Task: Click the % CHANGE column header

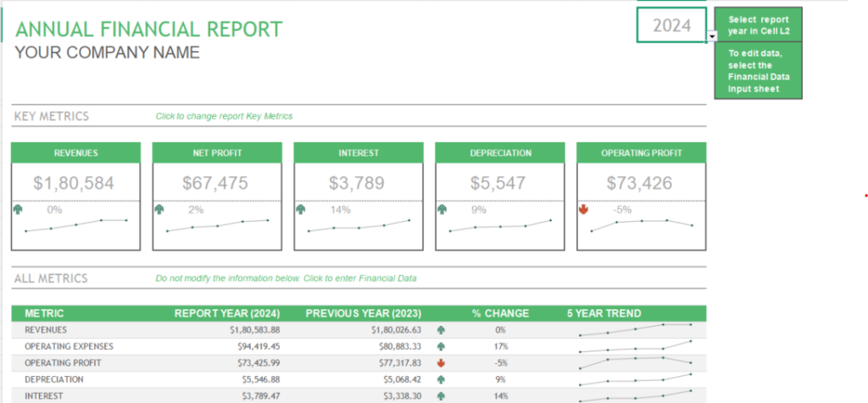Action: pyautogui.click(x=500, y=313)
